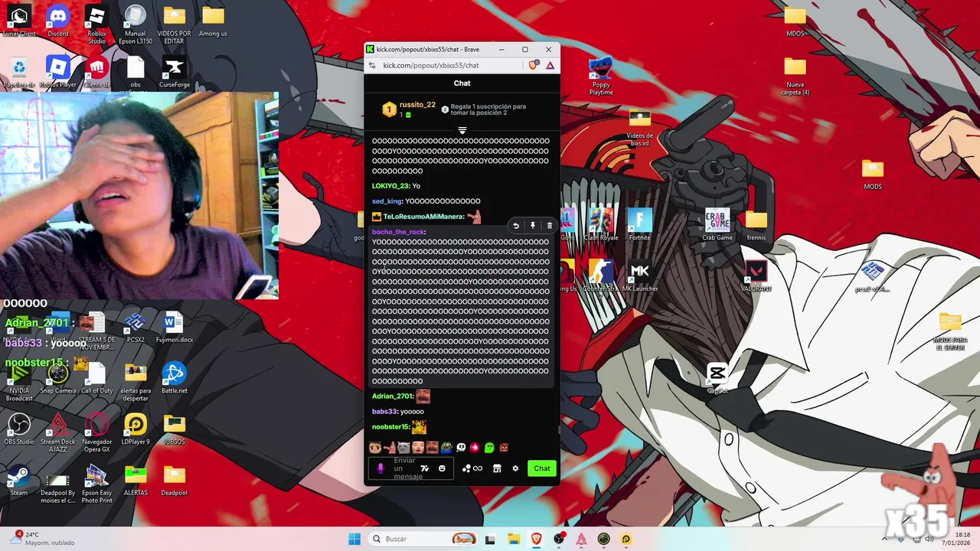Open Fujimori.docx Word document
This screenshot has height=551, width=980.
click(x=174, y=327)
